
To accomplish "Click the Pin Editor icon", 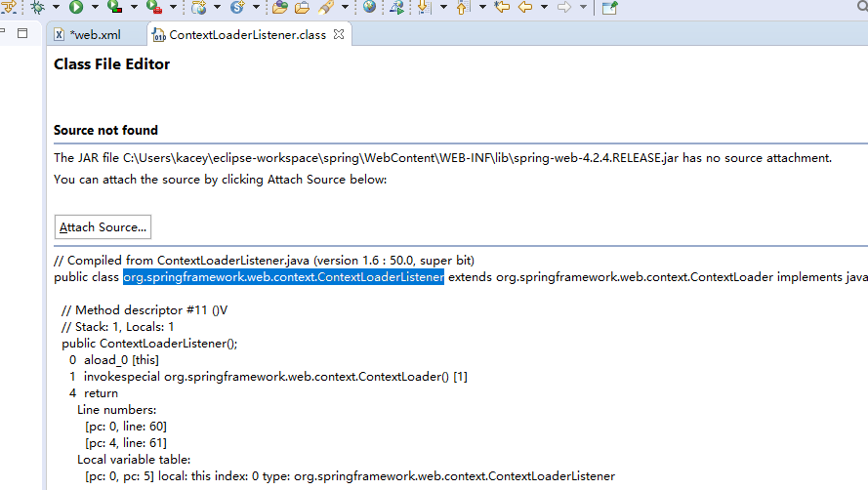I will tap(609, 8).
